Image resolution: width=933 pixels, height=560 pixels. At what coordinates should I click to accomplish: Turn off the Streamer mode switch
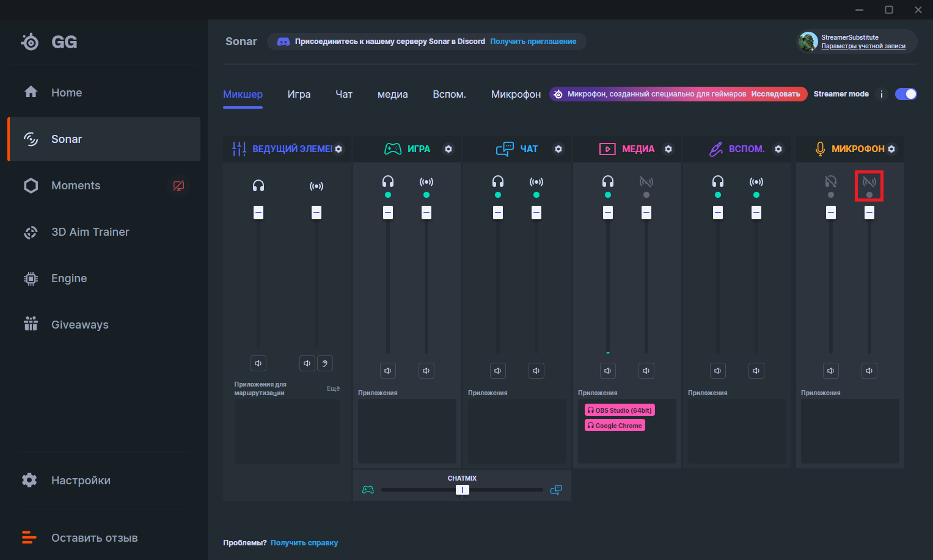tap(906, 94)
